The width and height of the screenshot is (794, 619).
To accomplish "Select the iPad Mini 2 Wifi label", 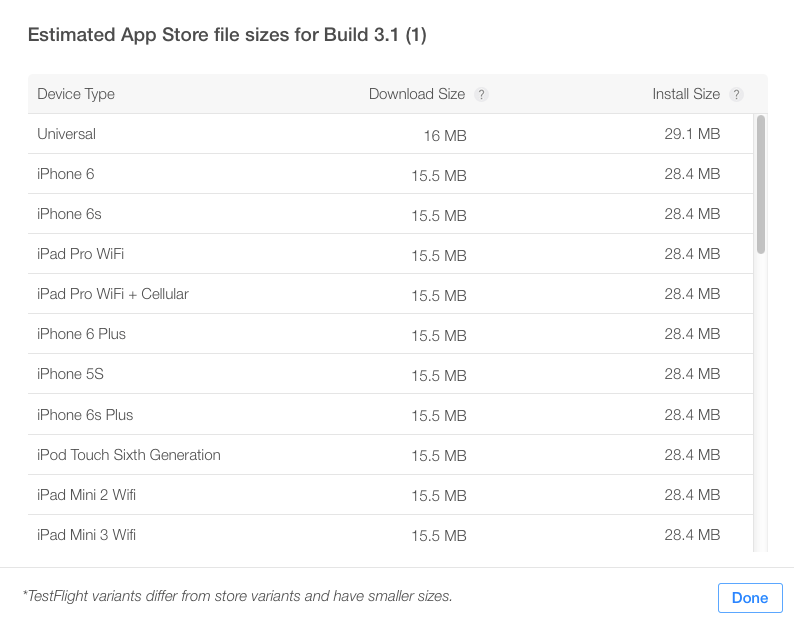I will [x=87, y=495].
